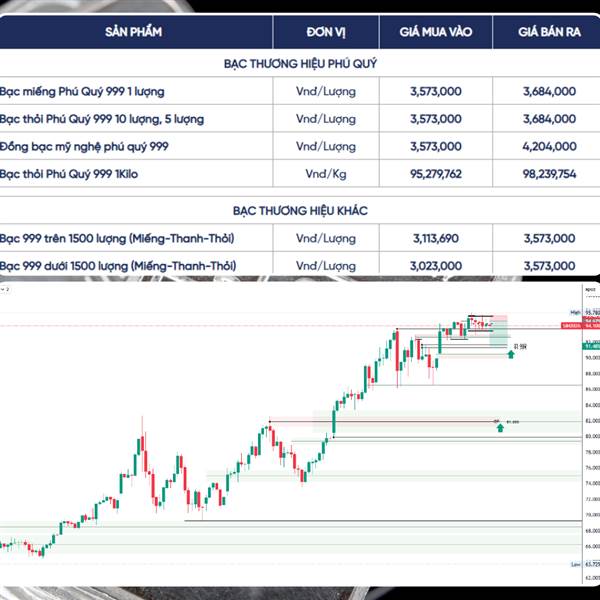This screenshot has height=600, width=600.
Task: Click sell price of Bạc 999 dưới 1500 row
Action: 549,266
